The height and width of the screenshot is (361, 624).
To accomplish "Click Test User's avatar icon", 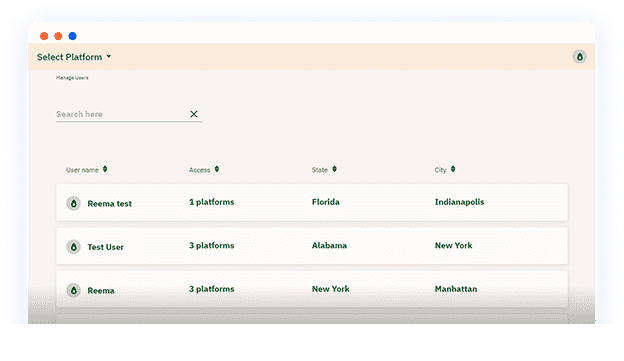I will (74, 247).
